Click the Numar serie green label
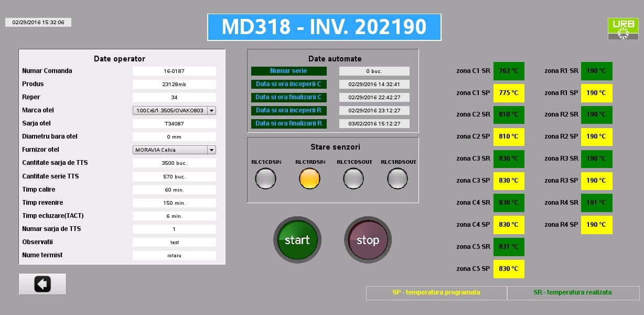 tap(288, 71)
